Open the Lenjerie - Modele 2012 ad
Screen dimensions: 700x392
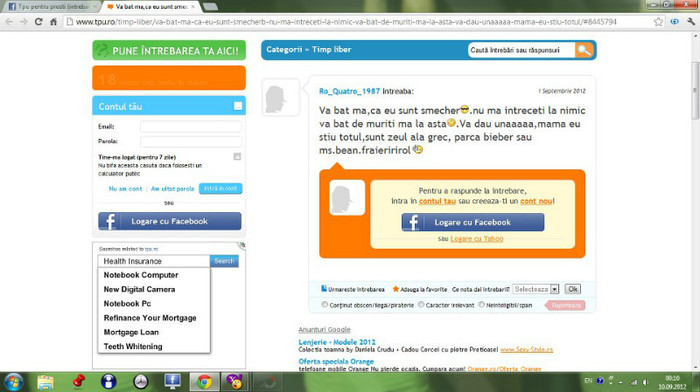pyautogui.click(x=337, y=342)
